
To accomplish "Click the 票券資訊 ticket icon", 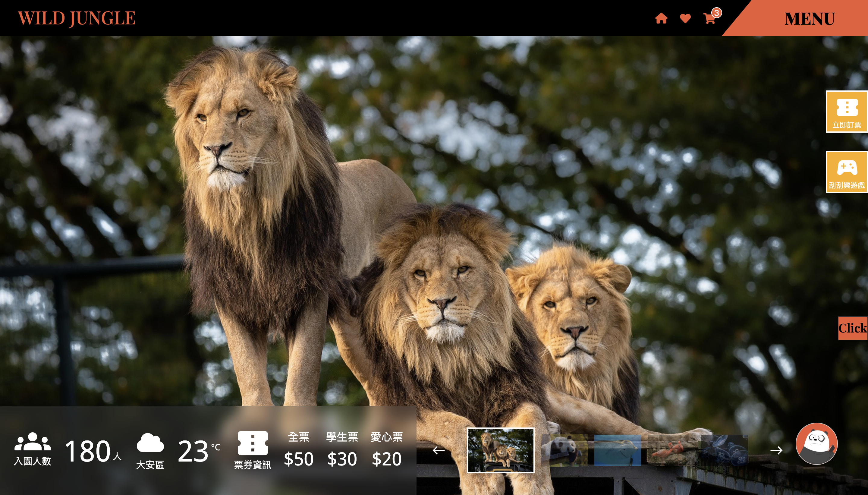I will click(x=253, y=443).
